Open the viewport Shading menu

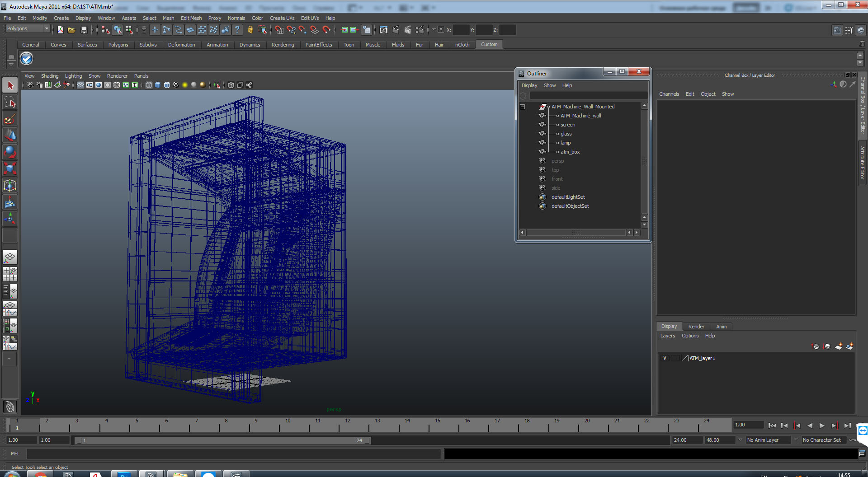pyautogui.click(x=50, y=76)
